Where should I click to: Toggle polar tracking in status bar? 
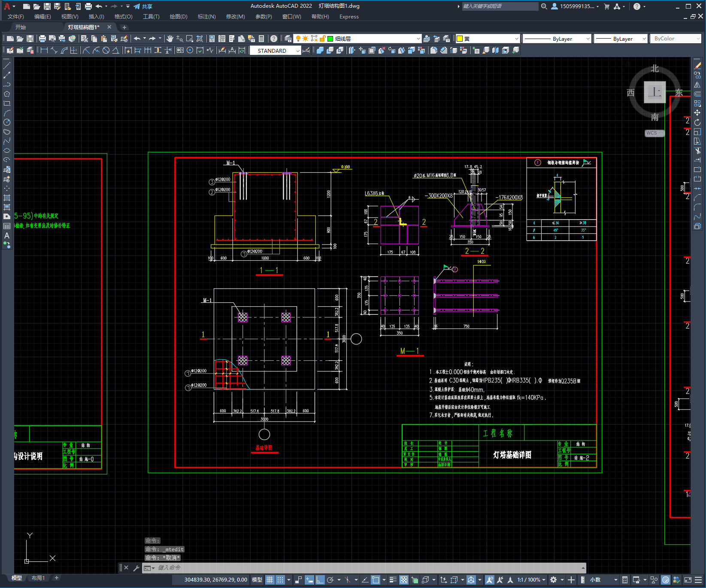tap(330, 580)
